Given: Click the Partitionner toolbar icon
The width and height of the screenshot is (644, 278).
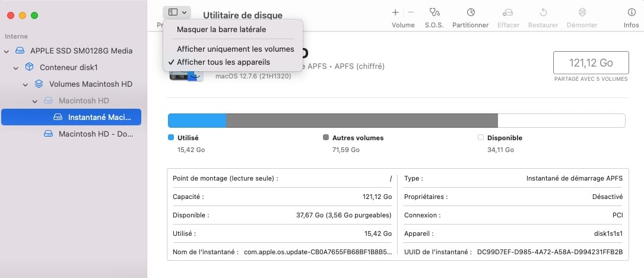Looking at the screenshot, I should [x=470, y=12].
